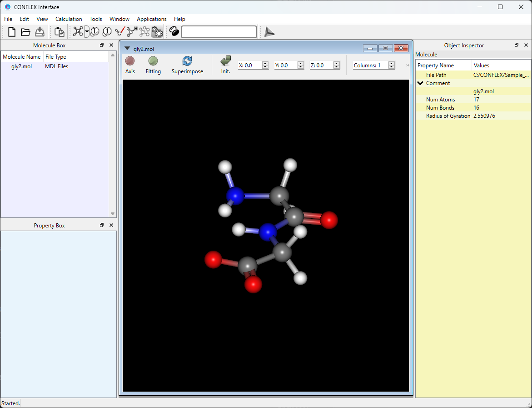Toggle the Axis display button
Image resolution: width=532 pixels, height=408 pixels.
pos(130,65)
